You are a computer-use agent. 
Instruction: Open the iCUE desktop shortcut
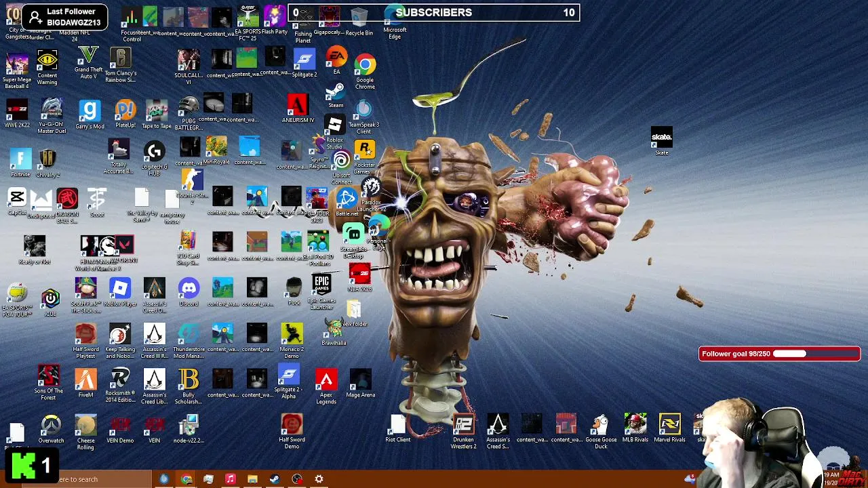(50, 302)
